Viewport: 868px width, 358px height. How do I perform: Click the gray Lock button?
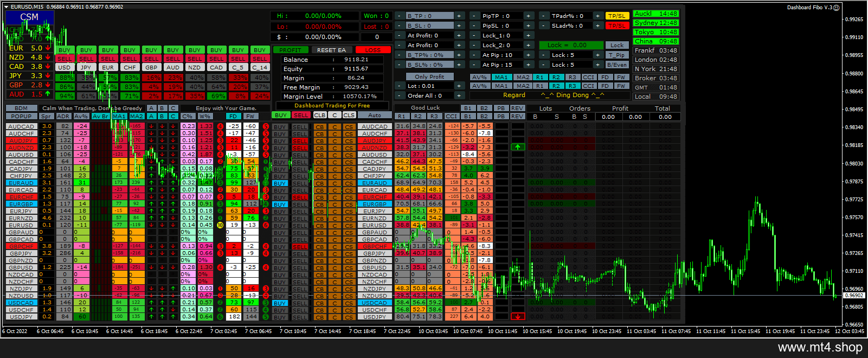click(x=617, y=45)
